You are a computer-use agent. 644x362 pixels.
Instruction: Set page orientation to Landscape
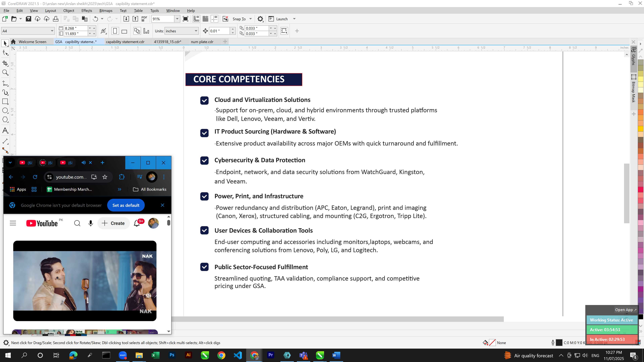124,31
